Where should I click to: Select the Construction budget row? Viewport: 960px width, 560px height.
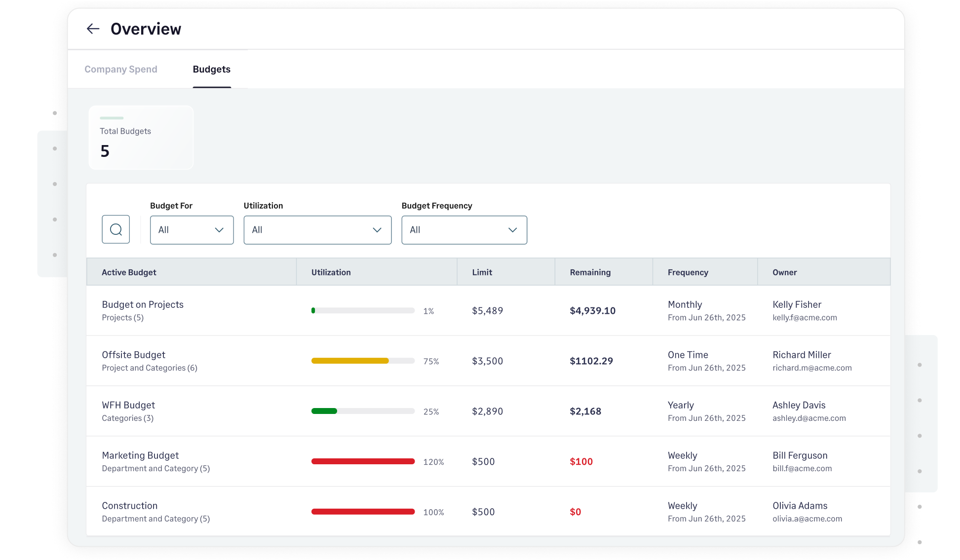click(x=130, y=506)
